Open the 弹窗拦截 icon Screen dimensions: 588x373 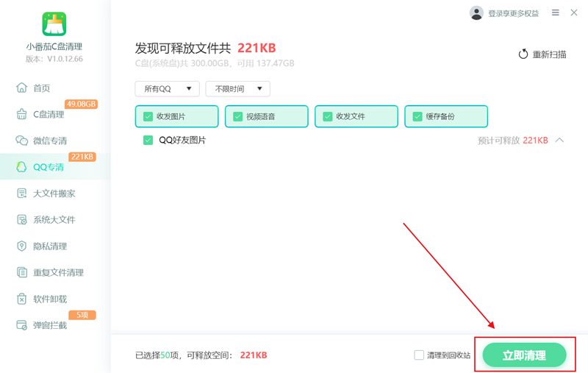click(22, 325)
